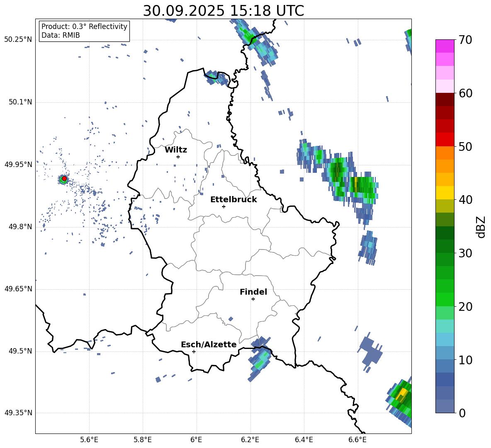Pick the yellow colorbar swatch above 40
491x448 pixels.
(445, 193)
